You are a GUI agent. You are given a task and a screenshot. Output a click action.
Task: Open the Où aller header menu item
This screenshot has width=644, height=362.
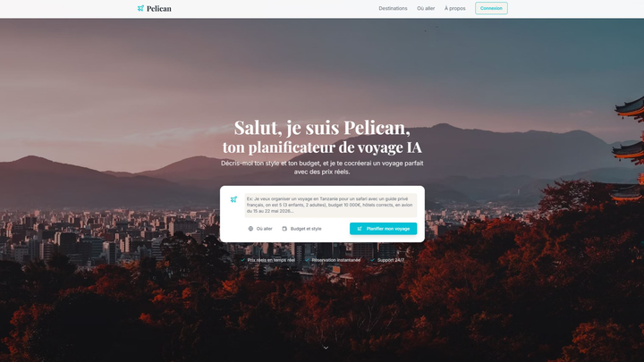tap(426, 8)
